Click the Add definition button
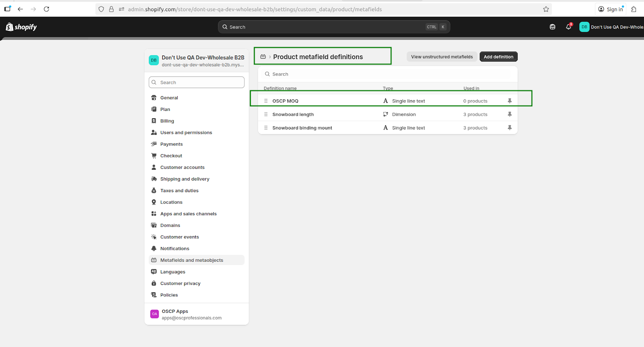The image size is (644, 347). tap(498, 57)
